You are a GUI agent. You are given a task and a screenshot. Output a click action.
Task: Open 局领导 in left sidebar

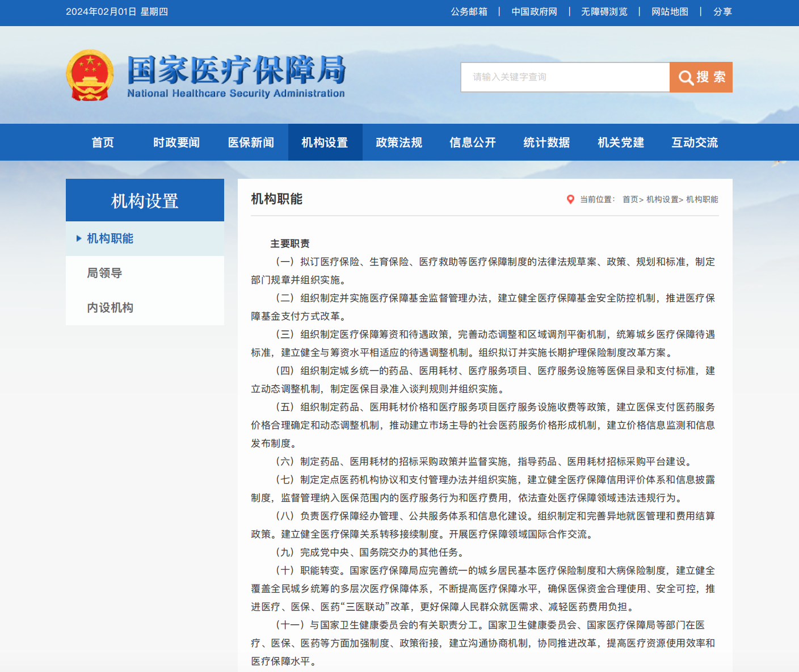[x=104, y=273]
